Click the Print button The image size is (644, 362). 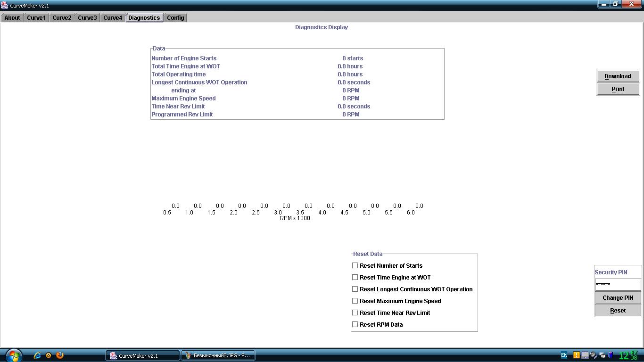(x=618, y=89)
